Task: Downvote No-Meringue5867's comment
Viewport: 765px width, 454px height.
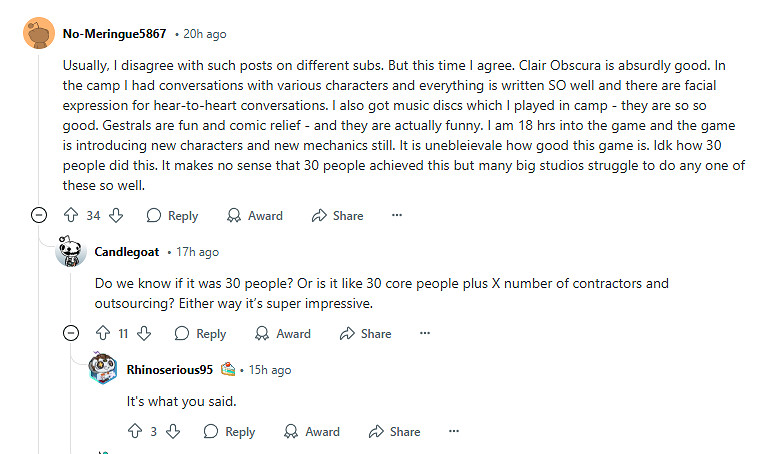Action: click(116, 215)
